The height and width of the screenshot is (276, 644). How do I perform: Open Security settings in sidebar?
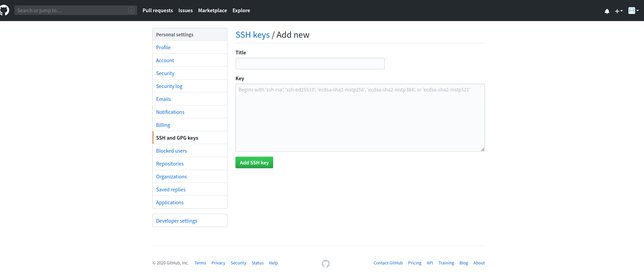190,73
